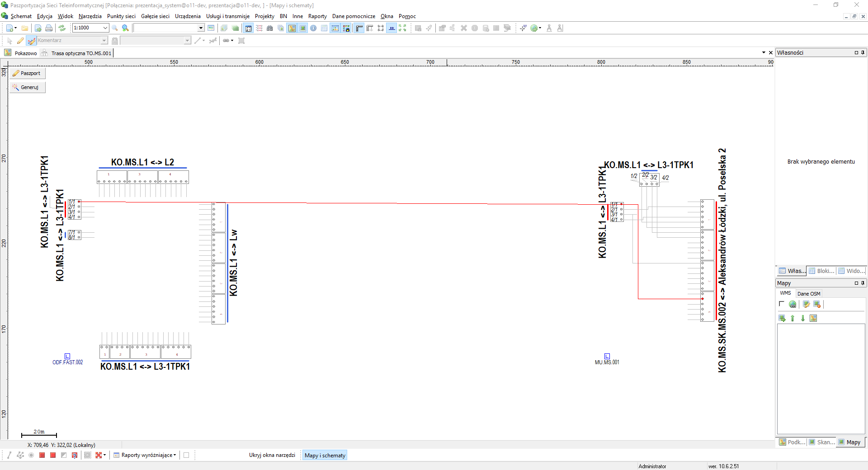Click Ukryj okna narzędzi button

point(272,455)
